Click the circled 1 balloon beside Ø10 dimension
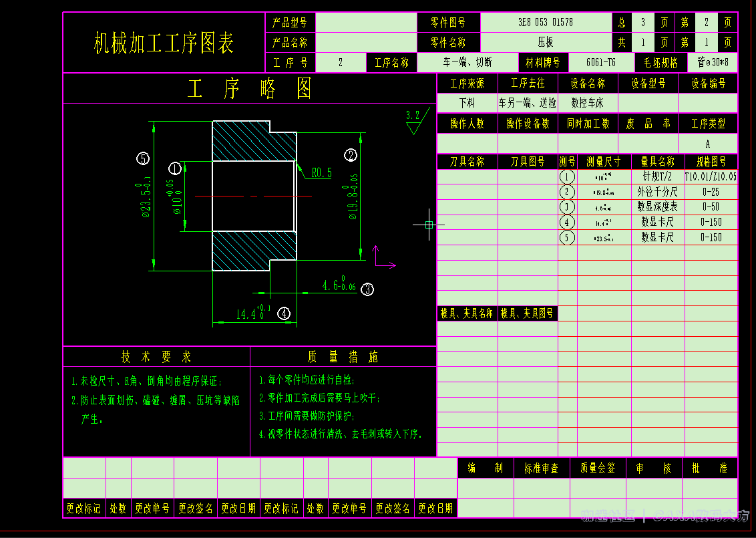 [175, 168]
